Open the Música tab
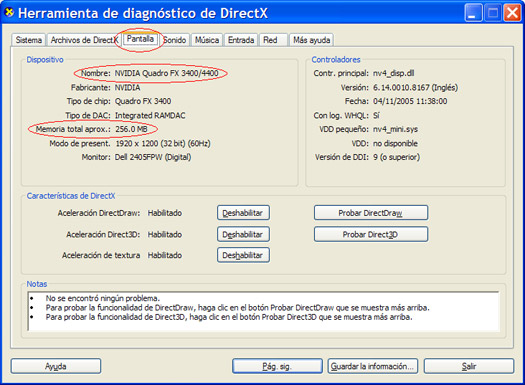The height and width of the screenshot is (385, 525). click(x=207, y=40)
